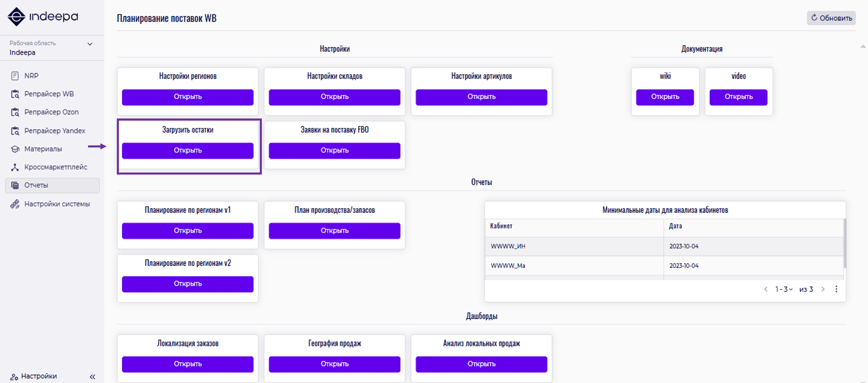Image resolution: width=868 pixels, height=383 pixels.
Task: Click the Кроссмаркетплейс network icon
Action: point(15,167)
